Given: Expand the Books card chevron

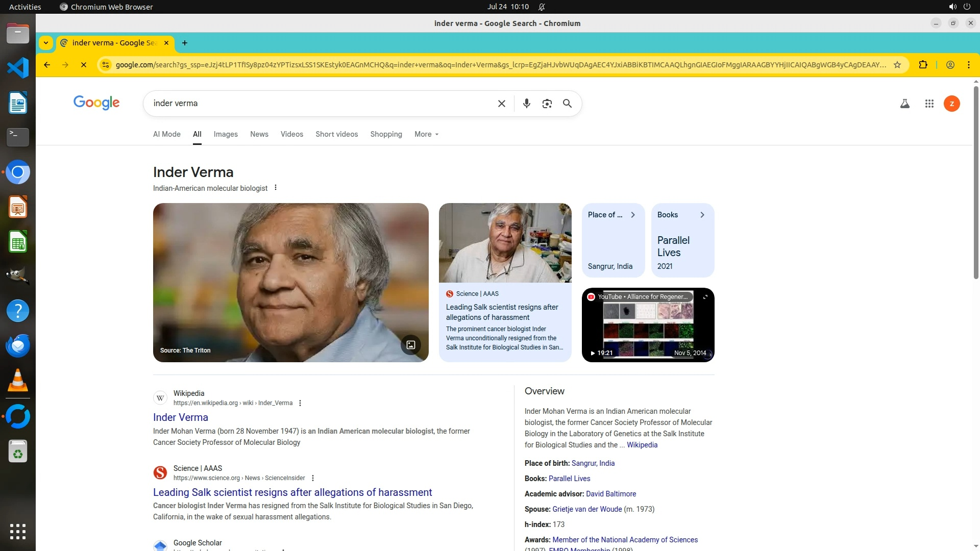Looking at the screenshot, I should pyautogui.click(x=702, y=215).
